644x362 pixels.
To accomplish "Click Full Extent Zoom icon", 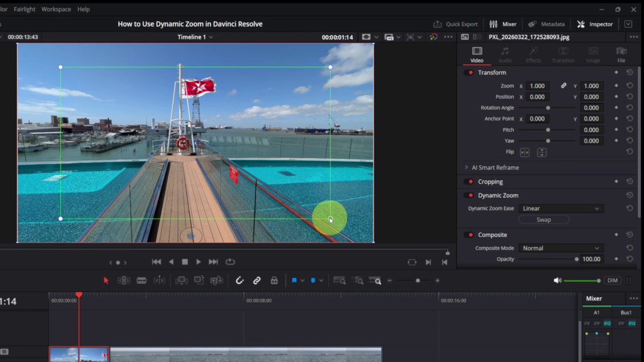I will click(339, 280).
